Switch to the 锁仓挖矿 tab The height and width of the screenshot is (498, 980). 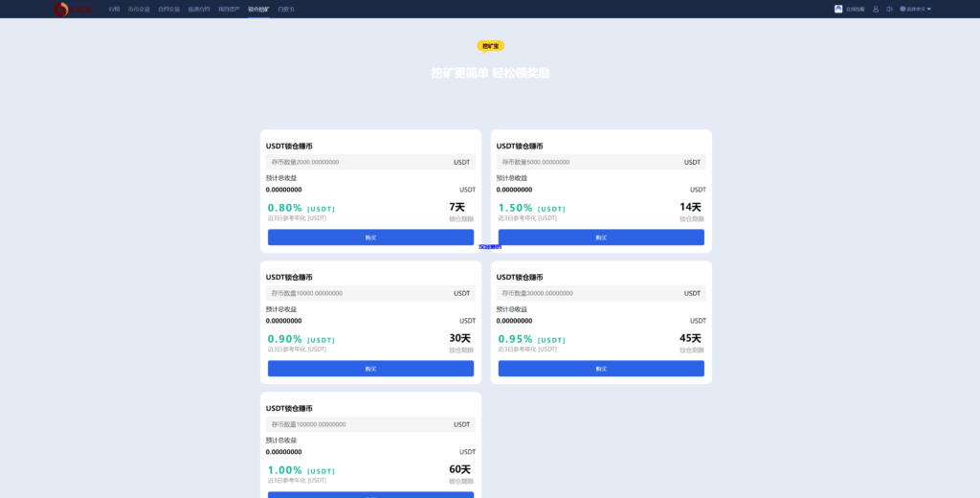coord(258,10)
